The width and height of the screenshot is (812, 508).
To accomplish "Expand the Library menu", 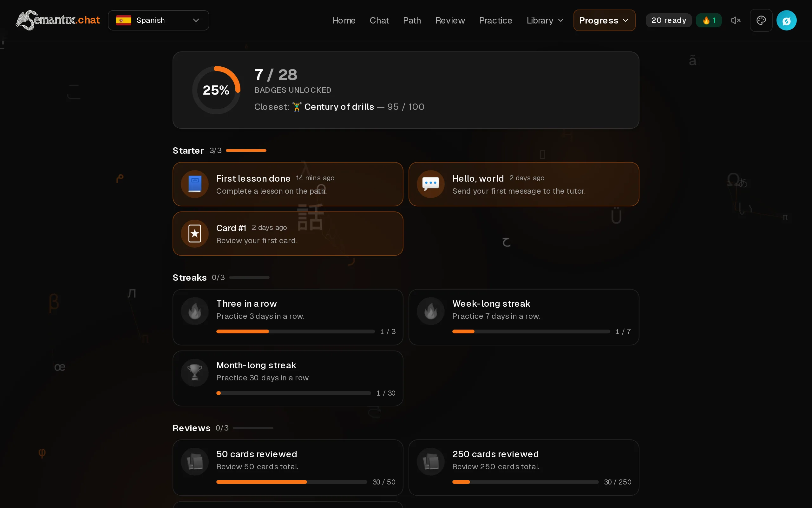I will tap(545, 21).
